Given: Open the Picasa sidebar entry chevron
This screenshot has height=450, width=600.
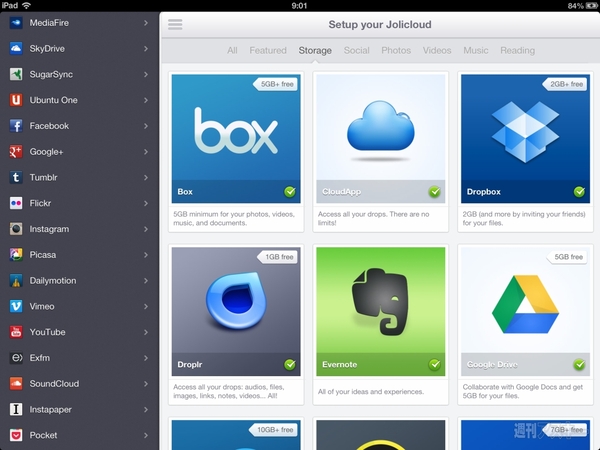Looking at the screenshot, I should pyautogui.click(x=146, y=255).
